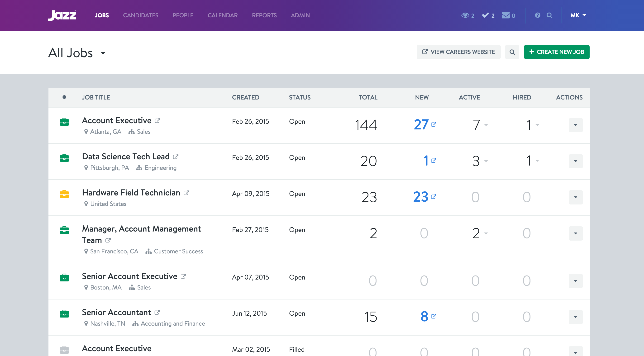Open the envelope messages icon

point(506,15)
